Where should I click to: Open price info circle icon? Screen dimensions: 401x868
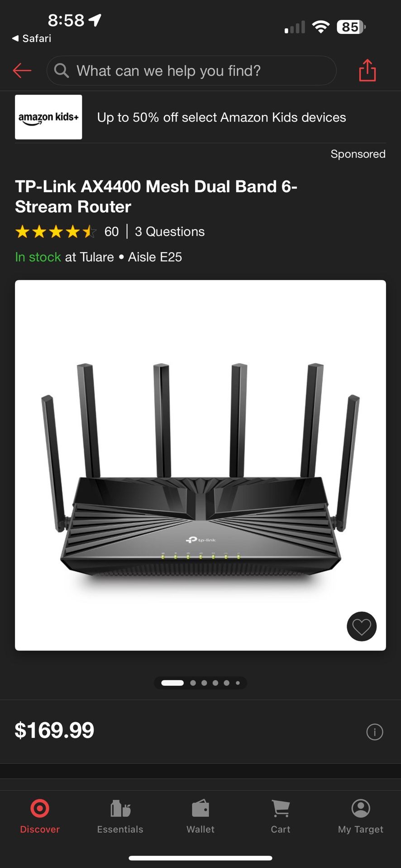coord(375,732)
